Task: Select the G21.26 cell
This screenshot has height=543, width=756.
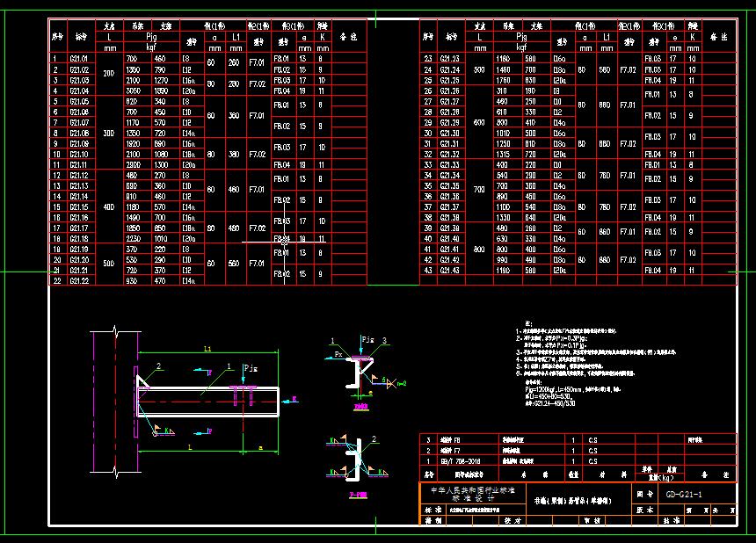Action: click(x=449, y=91)
